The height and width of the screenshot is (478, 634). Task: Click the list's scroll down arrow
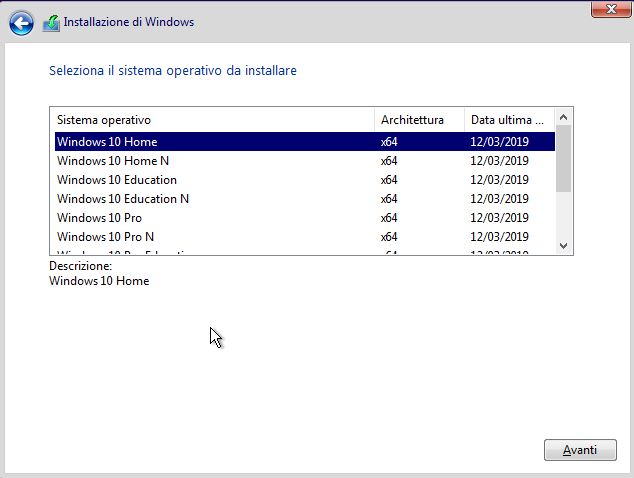click(564, 245)
